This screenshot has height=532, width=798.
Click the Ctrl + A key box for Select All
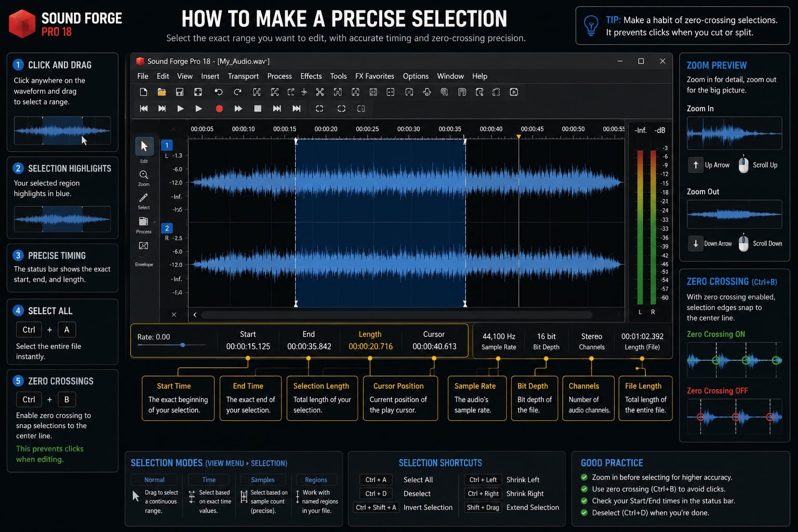point(376,480)
